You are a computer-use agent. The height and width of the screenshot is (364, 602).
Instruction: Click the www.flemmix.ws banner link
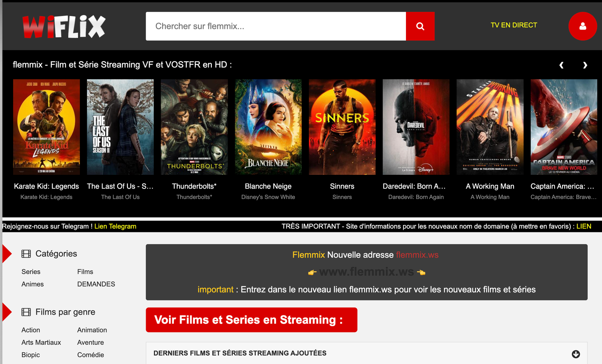(366, 272)
